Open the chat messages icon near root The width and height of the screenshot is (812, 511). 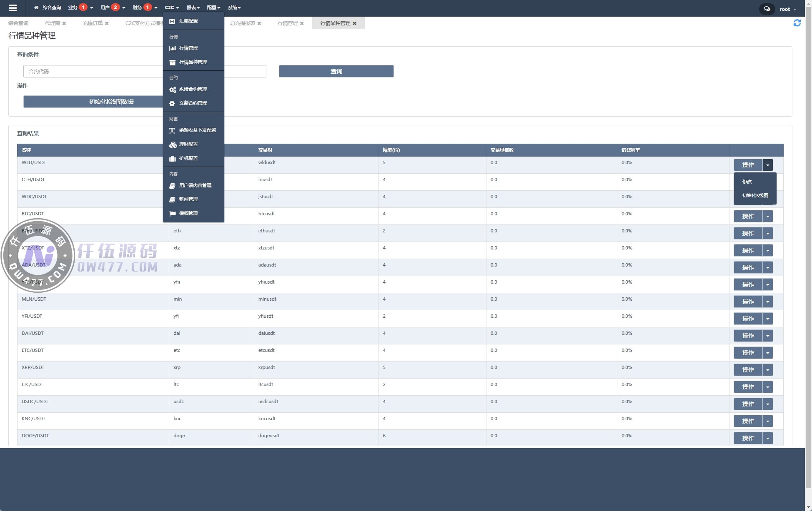(767, 9)
